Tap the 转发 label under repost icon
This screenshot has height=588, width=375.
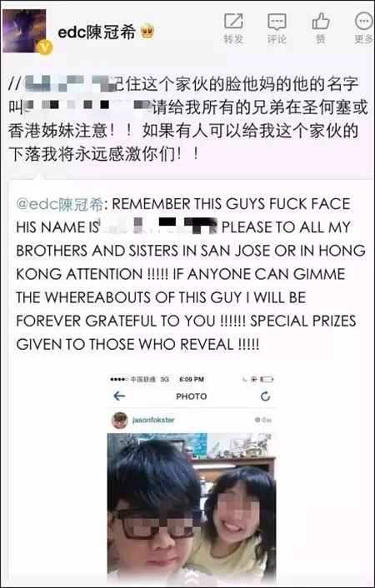point(233,38)
